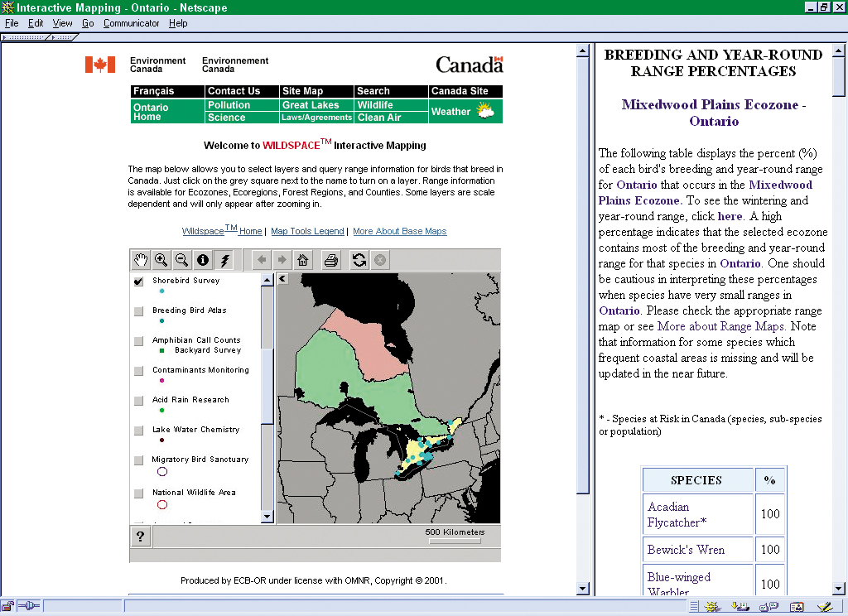Open the Help menu
This screenshot has width=848, height=616.
[178, 23]
